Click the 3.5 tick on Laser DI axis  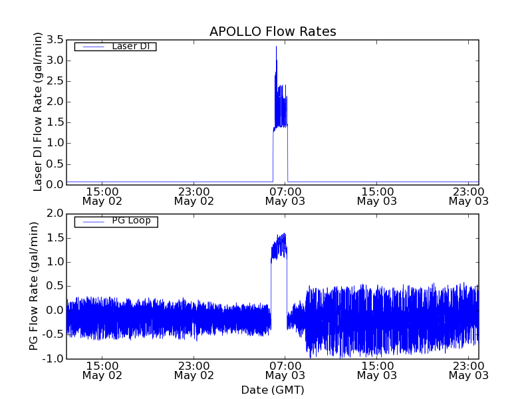point(55,40)
